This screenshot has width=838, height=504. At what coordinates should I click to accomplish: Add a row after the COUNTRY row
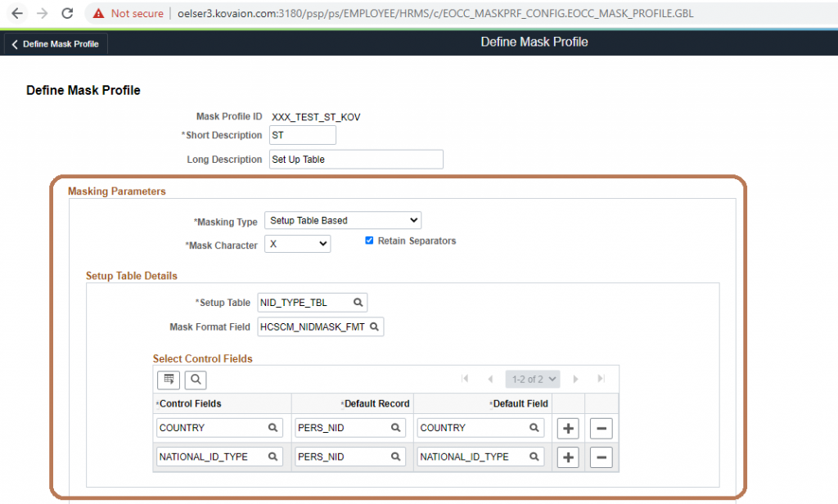tap(568, 428)
